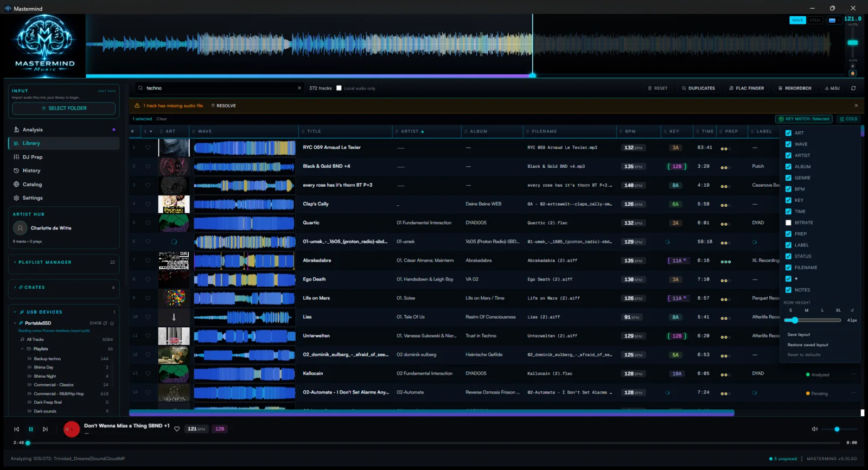Expand the Playlist Manager panel
Screen dimensions: 868x470
[63, 262]
